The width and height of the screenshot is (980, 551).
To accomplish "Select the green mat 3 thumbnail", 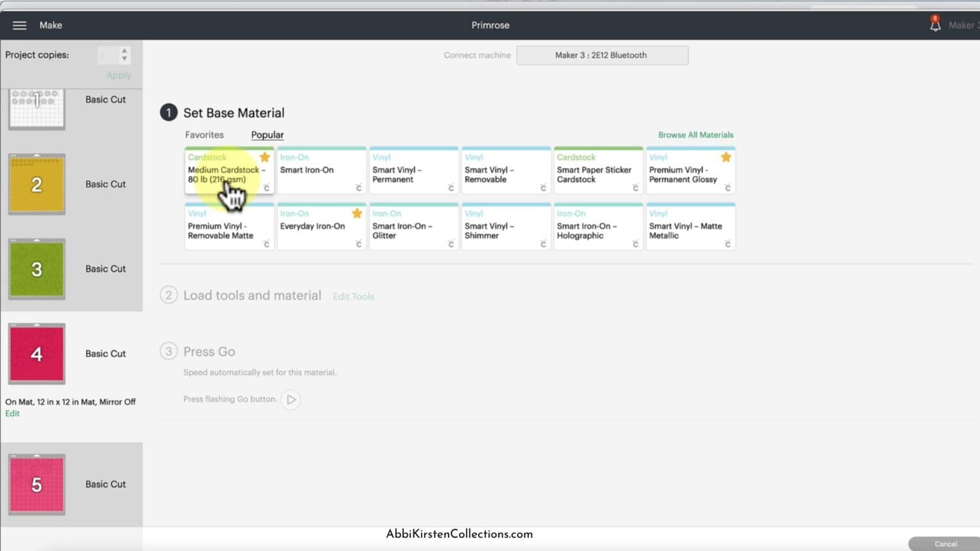I will (x=36, y=269).
